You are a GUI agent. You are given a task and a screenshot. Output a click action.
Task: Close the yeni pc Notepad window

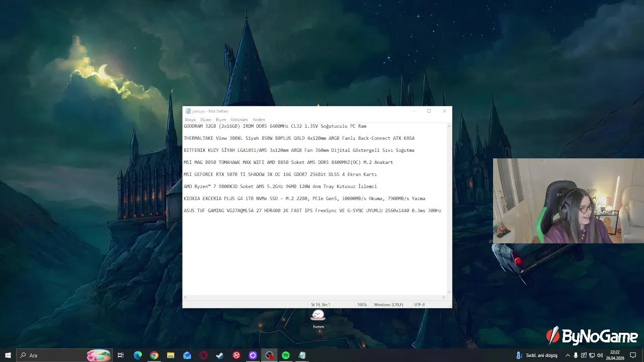[444, 111]
